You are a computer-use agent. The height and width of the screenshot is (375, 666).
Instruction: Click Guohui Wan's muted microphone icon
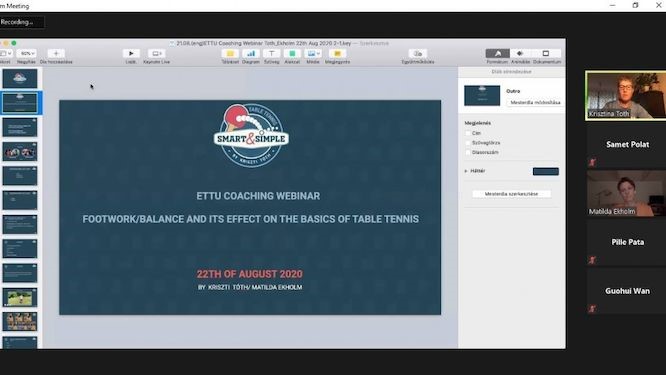(592, 309)
